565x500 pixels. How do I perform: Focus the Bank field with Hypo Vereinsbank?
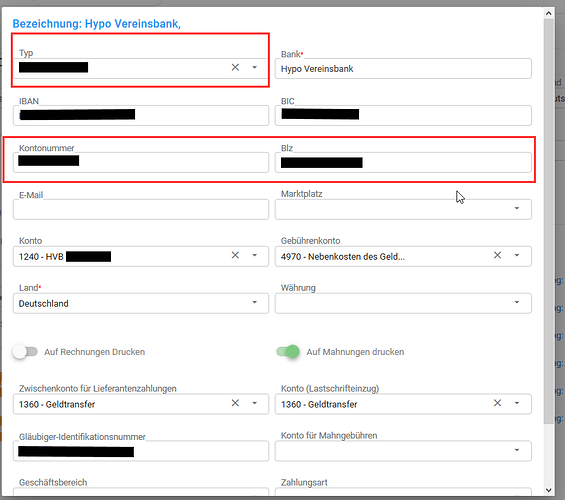click(x=403, y=68)
